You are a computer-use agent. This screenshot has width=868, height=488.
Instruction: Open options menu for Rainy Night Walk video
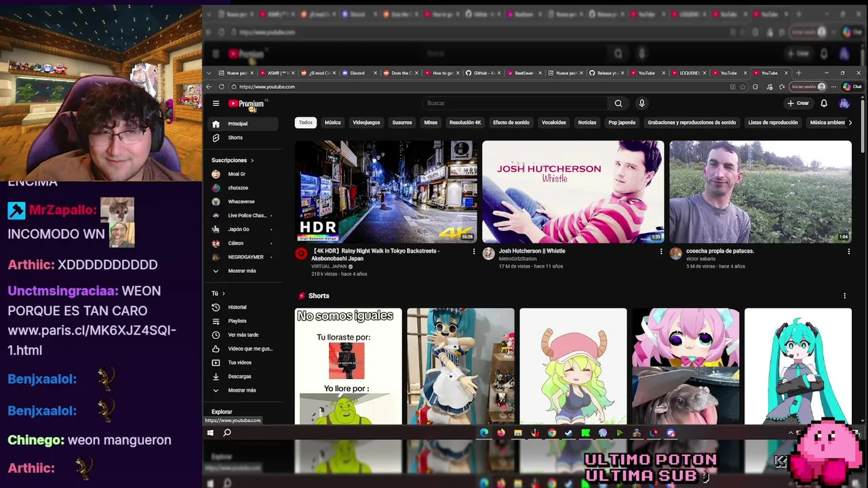tap(474, 251)
